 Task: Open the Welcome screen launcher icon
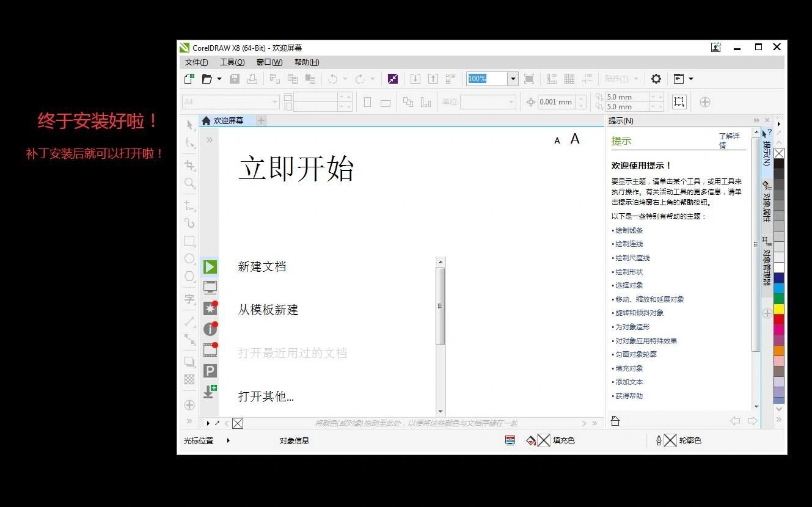click(678, 79)
